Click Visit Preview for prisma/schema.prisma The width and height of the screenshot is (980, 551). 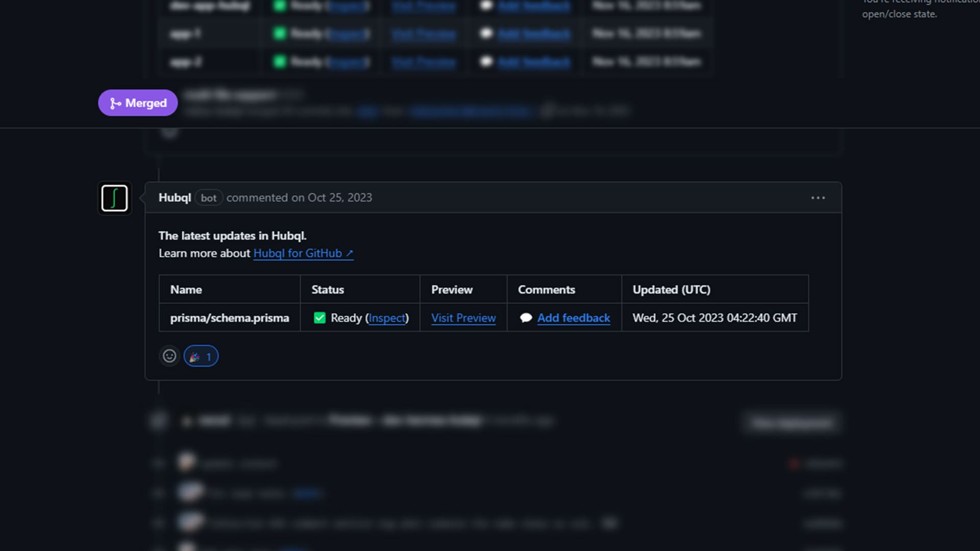click(463, 317)
